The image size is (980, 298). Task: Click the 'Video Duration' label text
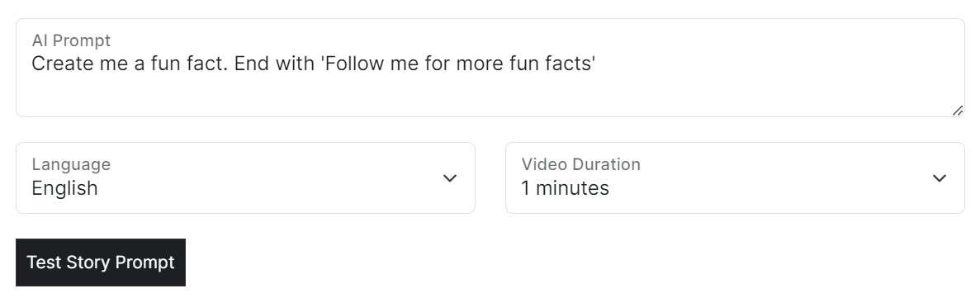(580, 164)
